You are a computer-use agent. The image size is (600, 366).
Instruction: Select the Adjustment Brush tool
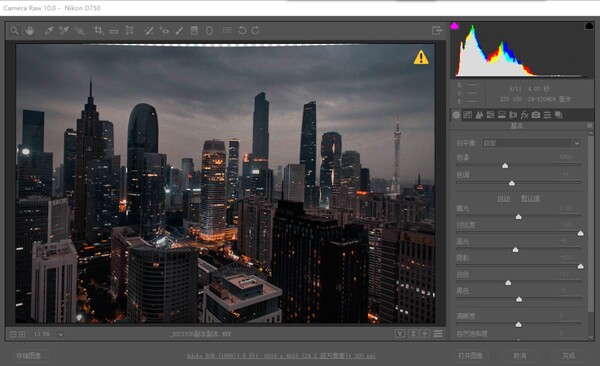(179, 30)
